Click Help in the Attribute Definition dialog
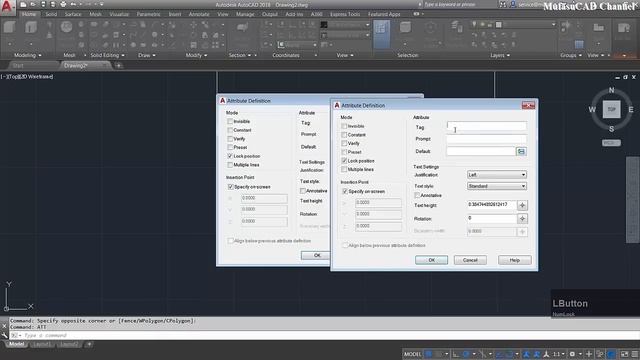The height and width of the screenshot is (360, 640). coord(515,260)
